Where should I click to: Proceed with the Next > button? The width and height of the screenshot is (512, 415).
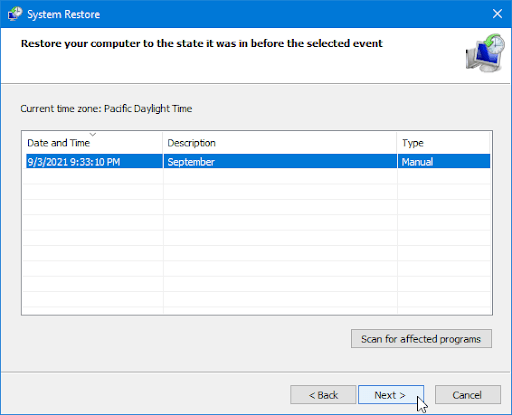tap(391, 395)
